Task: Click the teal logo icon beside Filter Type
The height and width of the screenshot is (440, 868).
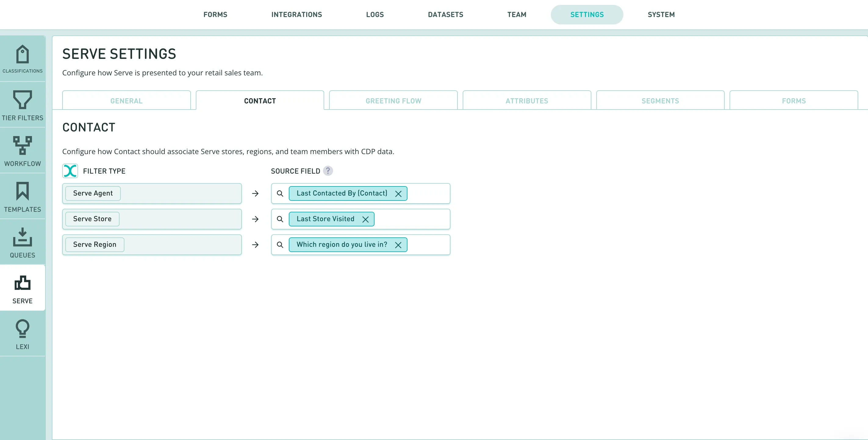Action: point(70,171)
